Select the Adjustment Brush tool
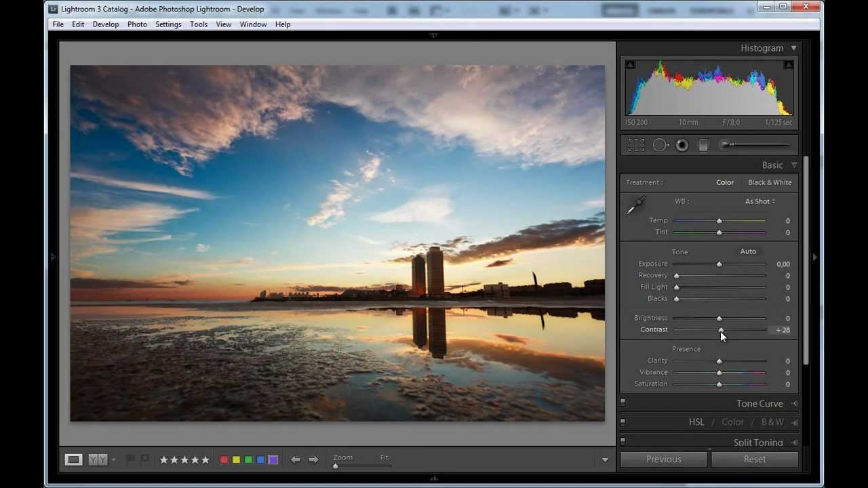 pyautogui.click(x=757, y=144)
